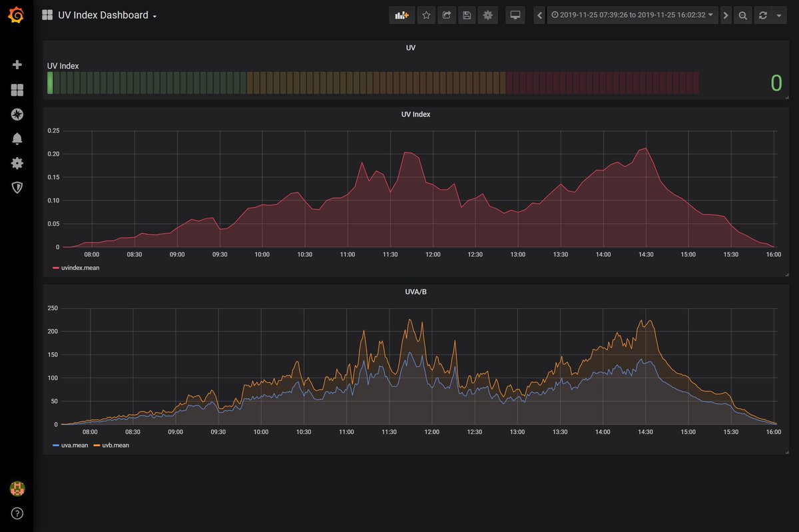
Task: Open the UVA/B panel title menu
Action: (415, 292)
